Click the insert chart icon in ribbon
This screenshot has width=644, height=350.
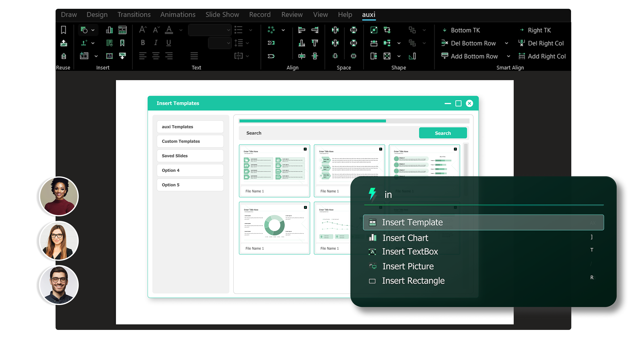tap(109, 30)
